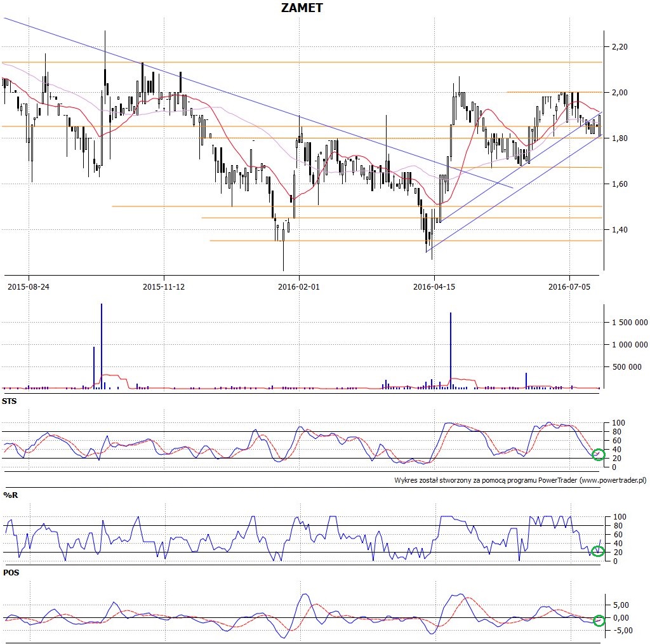Select the 2016-04-15 date label

pyautogui.click(x=434, y=286)
